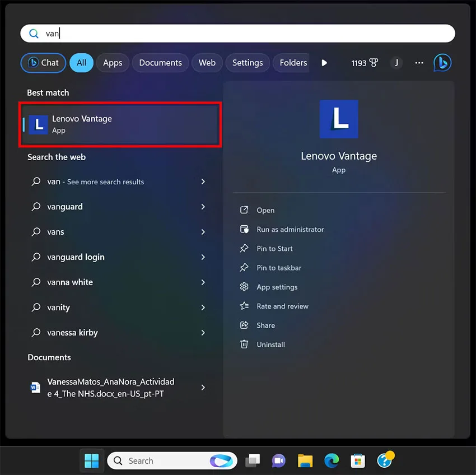Expand the vanguard suggestion chevron
This screenshot has height=475, width=476.
pyautogui.click(x=203, y=207)
